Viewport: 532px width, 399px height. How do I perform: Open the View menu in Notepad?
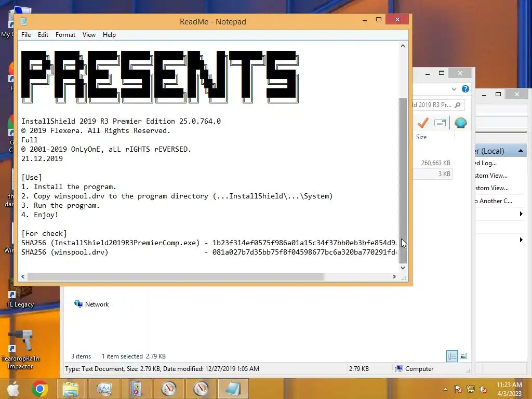(89, 35)
